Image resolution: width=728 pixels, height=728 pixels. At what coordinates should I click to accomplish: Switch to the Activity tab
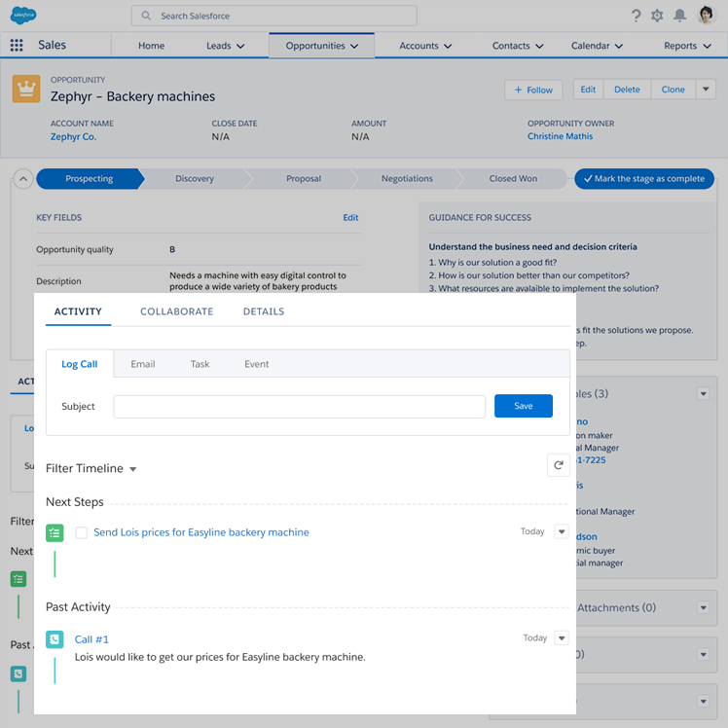coord(78,311)
